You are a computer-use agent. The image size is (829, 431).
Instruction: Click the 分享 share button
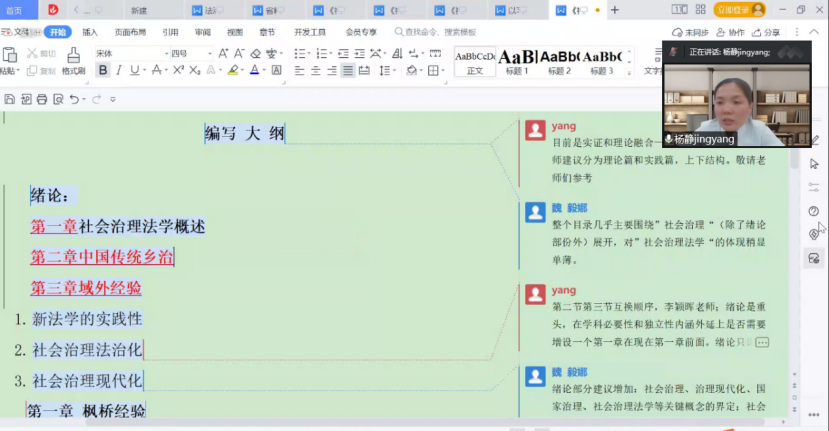click(x=766, y=32)
